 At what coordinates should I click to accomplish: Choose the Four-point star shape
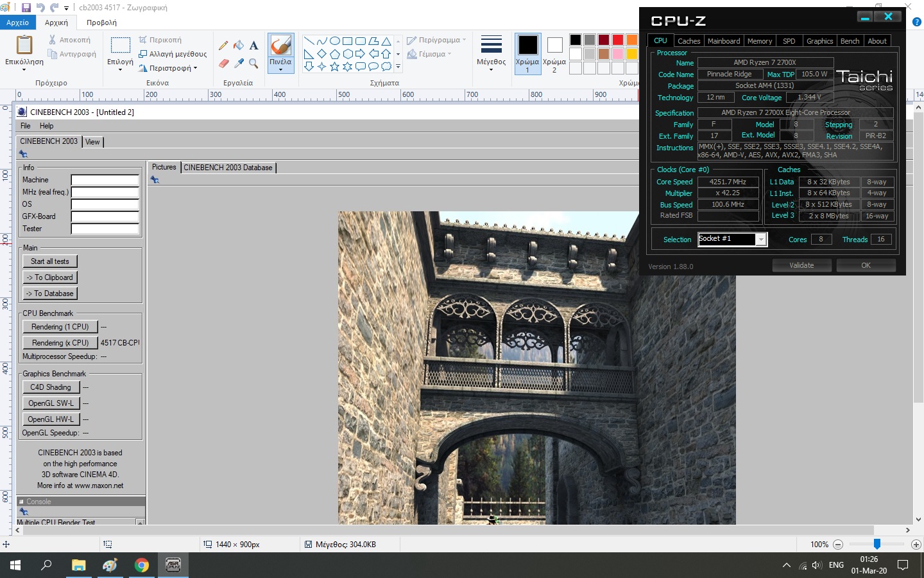(321, 66)
